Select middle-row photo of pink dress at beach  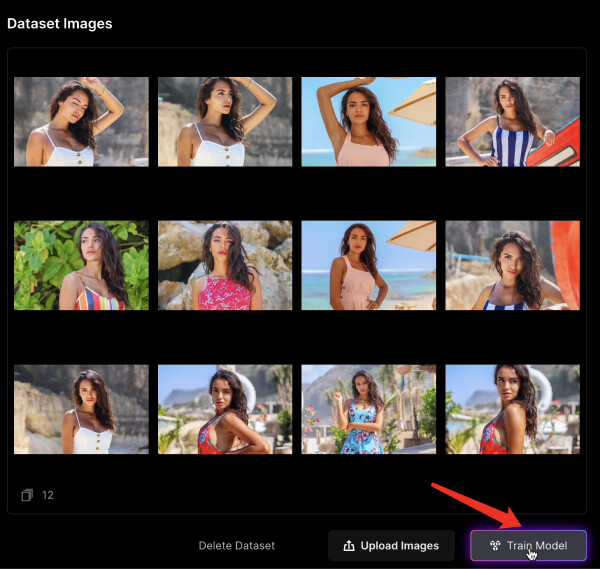coord(368,265)
